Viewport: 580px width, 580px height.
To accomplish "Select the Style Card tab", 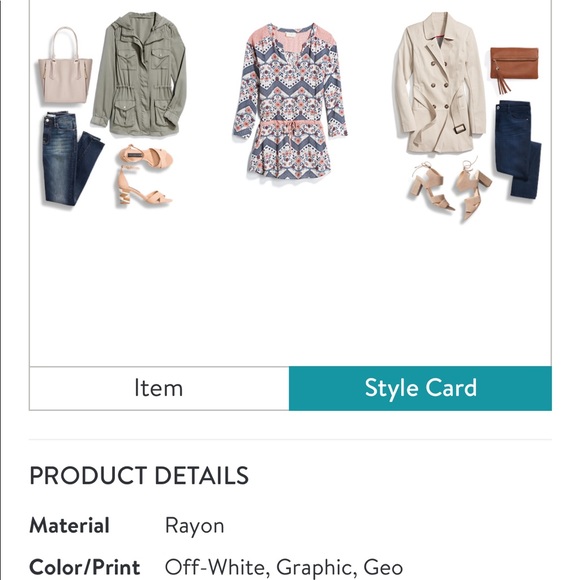I will (420, 388).
